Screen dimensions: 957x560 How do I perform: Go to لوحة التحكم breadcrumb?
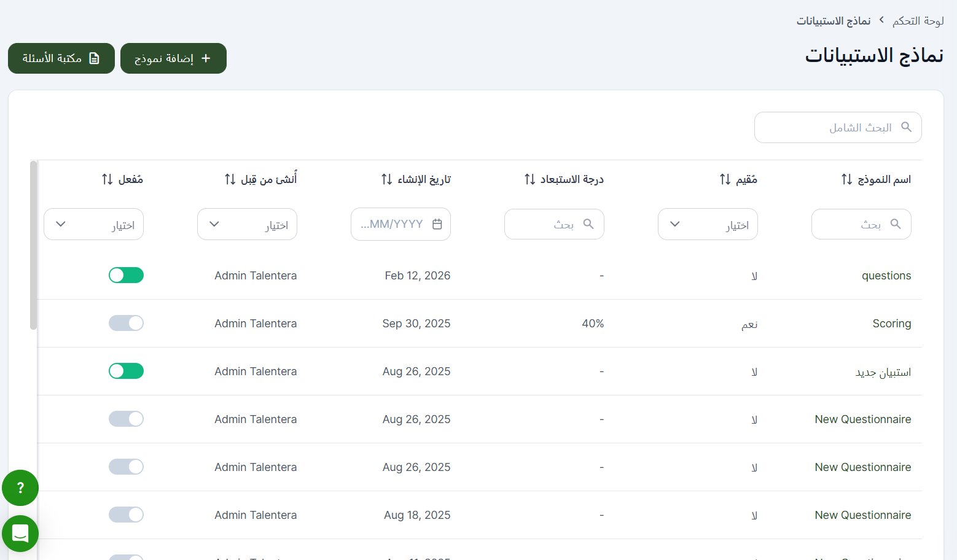pos(918,21)
